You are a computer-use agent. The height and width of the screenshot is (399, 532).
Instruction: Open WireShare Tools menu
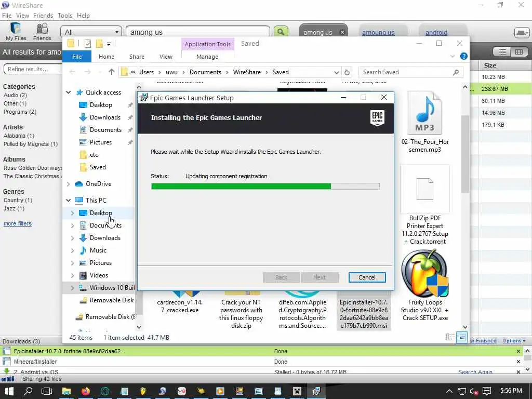point(65,16)
